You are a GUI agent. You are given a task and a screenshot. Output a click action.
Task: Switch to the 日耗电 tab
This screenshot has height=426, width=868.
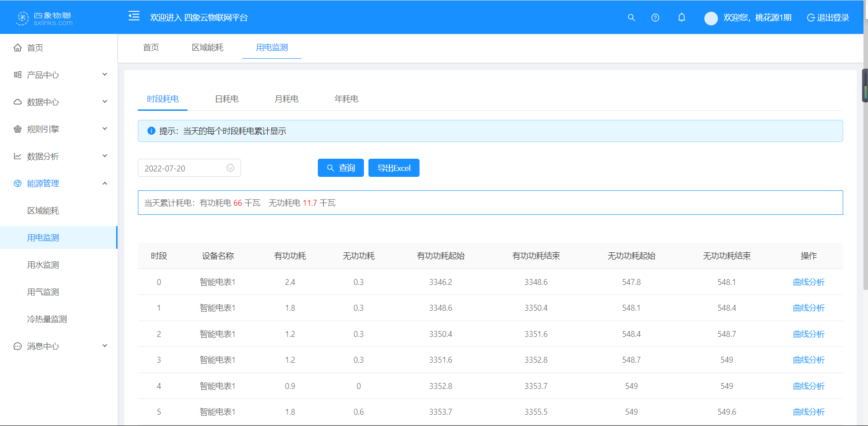pyautogui.click(x=226, y=99)
